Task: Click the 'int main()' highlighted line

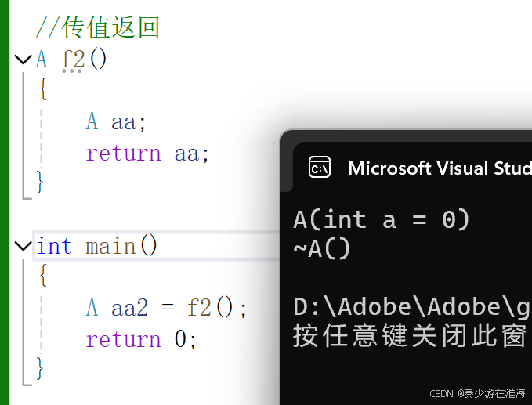Action: click(x=157, y=245)
